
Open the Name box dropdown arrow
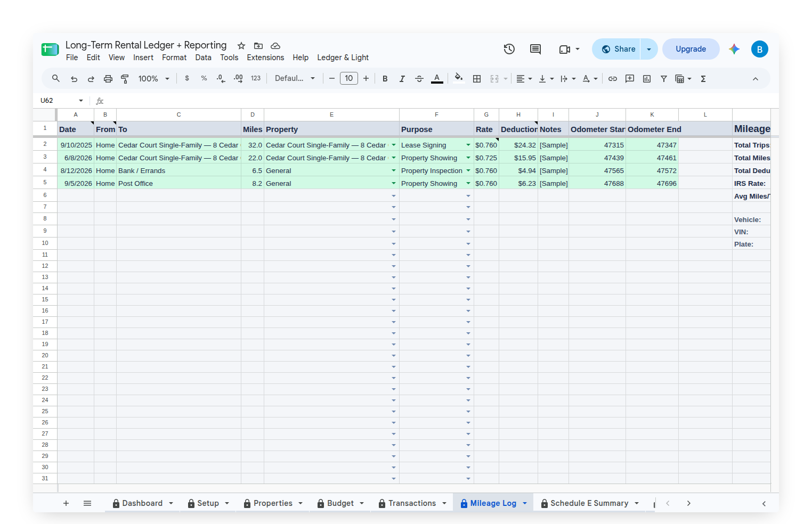[x=81, y=101]
